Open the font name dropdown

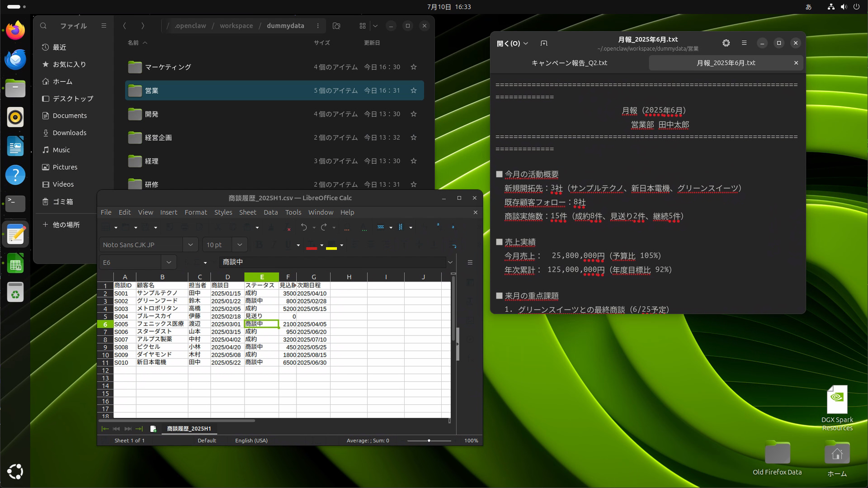click(x=190, y=245)
